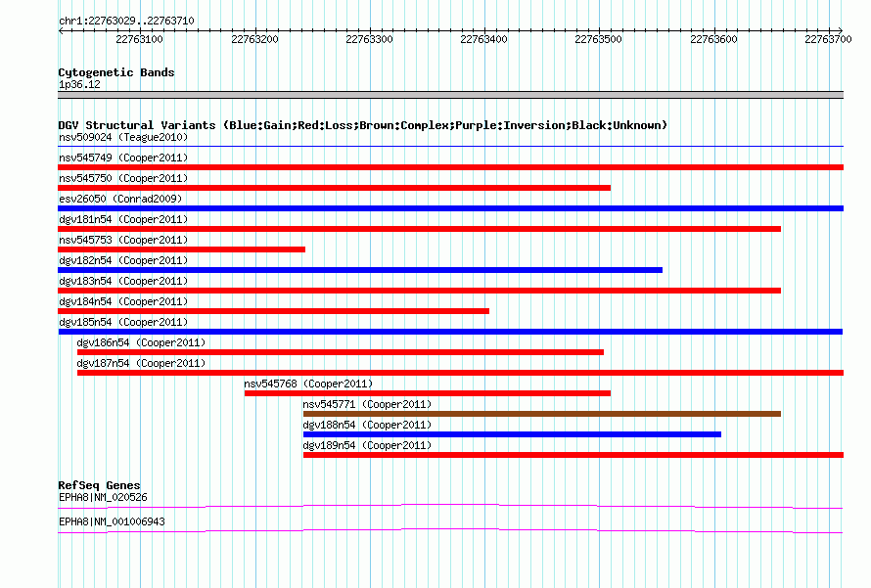Screen dimensions: 871x588
Task: Click the DGV Structural Variants track title
Action: pos(363,125)
